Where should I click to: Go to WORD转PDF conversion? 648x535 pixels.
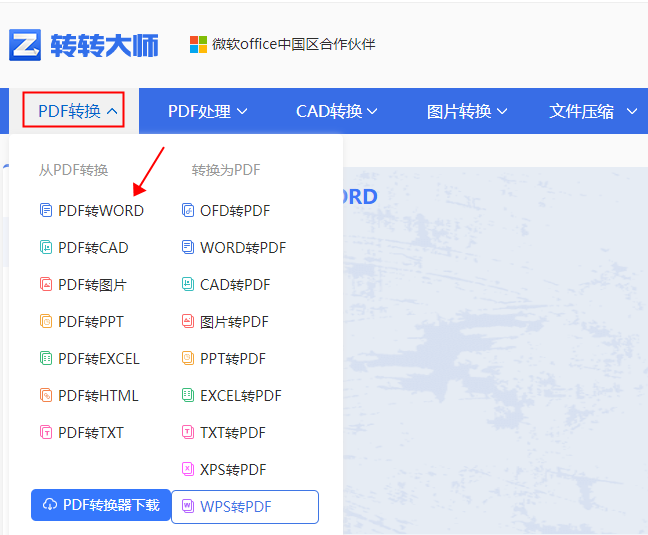pyautogui.click(x=234, y=247)
